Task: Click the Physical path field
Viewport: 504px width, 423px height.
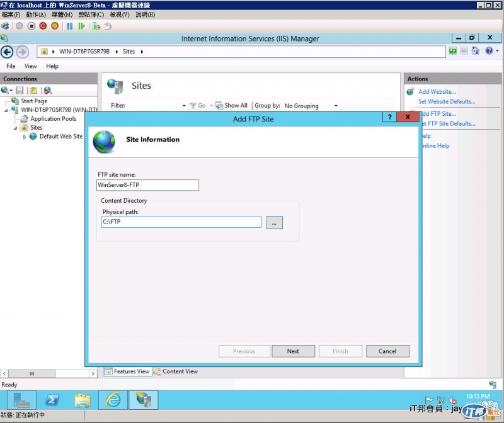Action: (181, 222)
